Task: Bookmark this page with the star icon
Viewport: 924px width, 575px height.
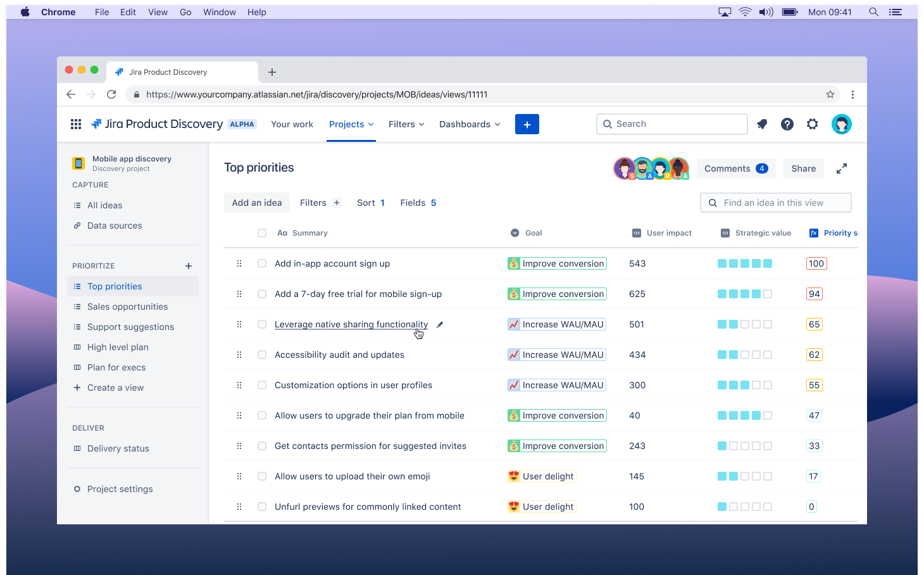Action: tap(830, 94)
